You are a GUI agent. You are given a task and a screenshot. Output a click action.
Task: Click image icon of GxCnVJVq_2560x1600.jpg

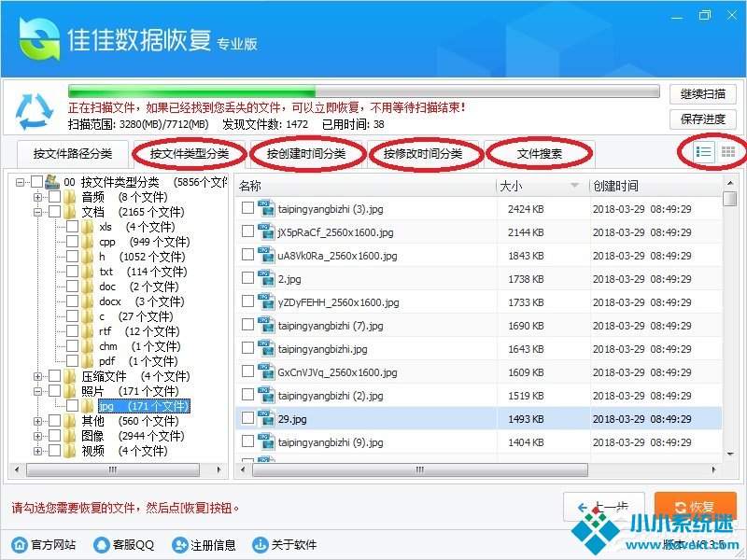point(266,371)
